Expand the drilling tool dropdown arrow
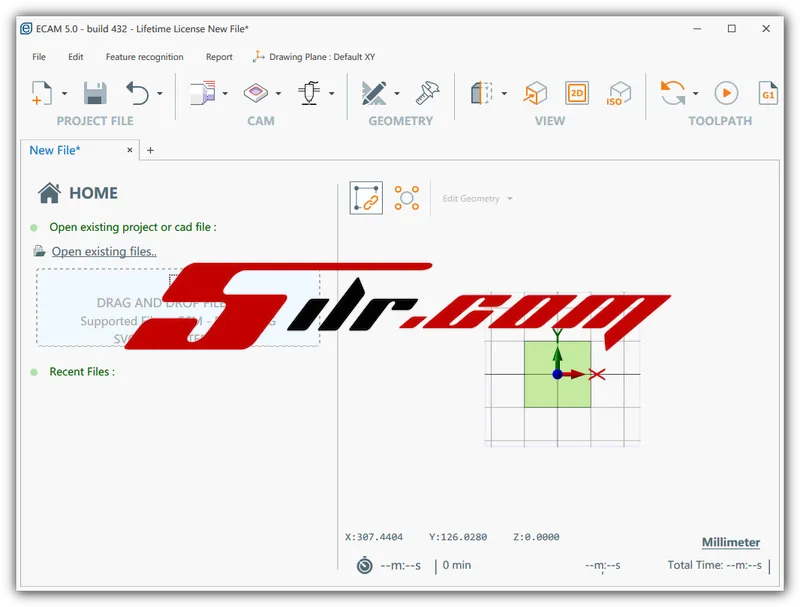The height and width of the screenshot is (607, 800). pos(332,93)
